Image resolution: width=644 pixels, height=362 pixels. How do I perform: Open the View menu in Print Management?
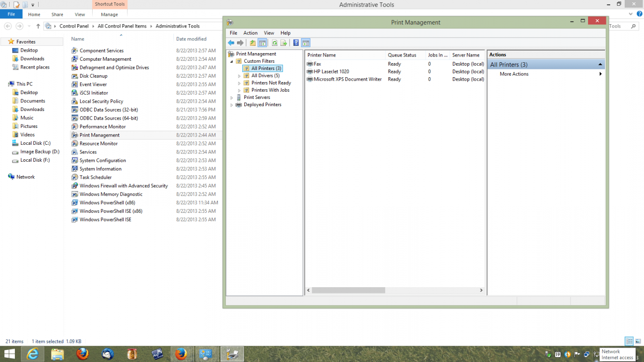tap(269, 33)
